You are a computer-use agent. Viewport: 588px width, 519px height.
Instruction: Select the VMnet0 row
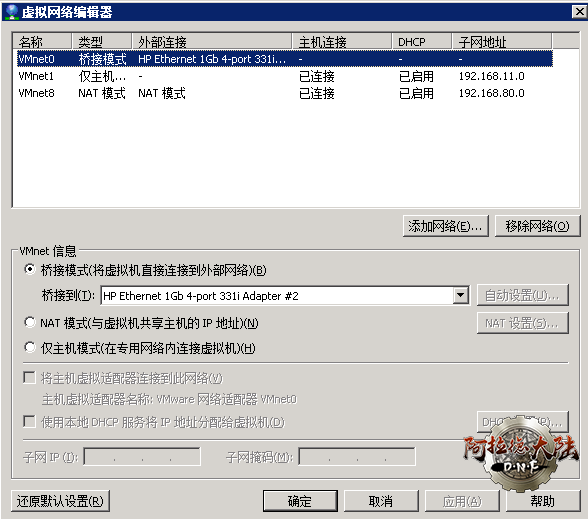click(285, 59)
